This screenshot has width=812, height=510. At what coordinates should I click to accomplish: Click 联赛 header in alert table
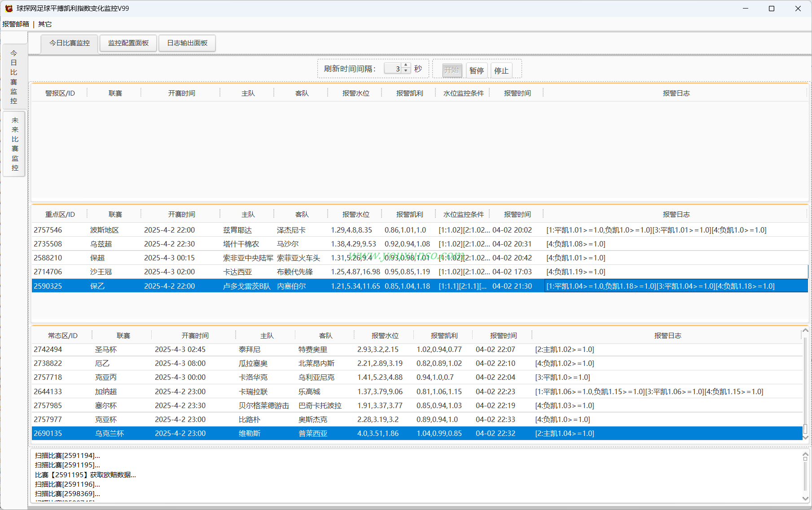115,93
